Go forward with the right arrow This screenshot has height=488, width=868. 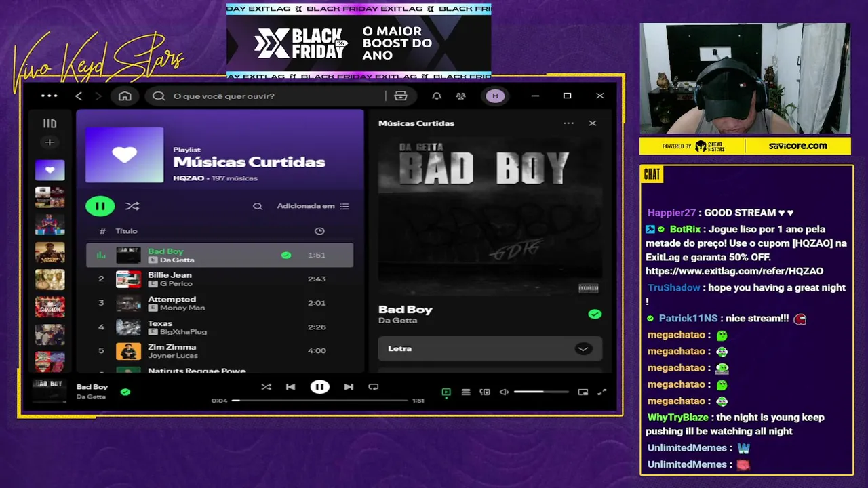pos(98,96)
